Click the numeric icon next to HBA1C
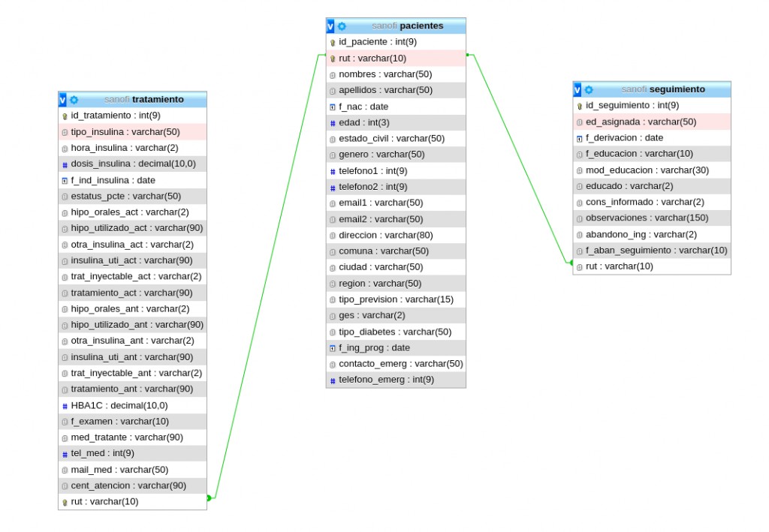Viewport: 769px width, 532px height. [x=65, y=406]
